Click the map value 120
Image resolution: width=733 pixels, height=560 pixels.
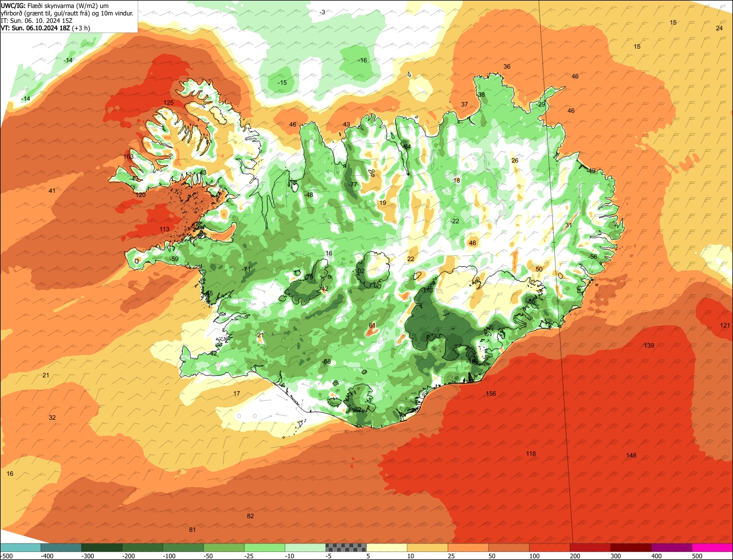[140, 195]
